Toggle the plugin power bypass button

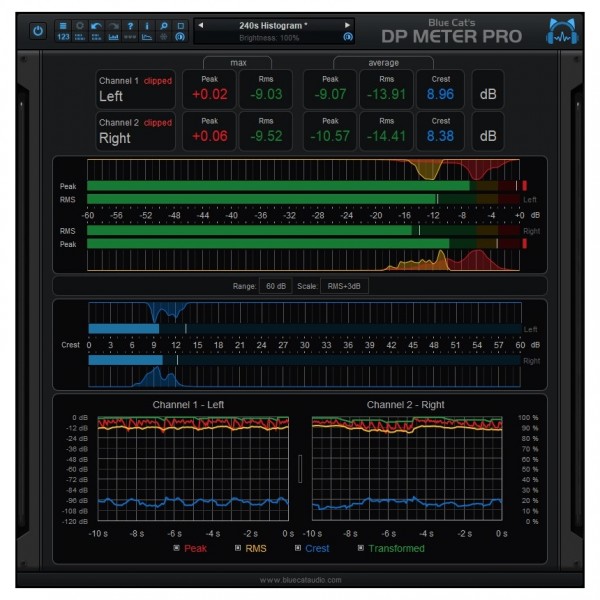38,31
